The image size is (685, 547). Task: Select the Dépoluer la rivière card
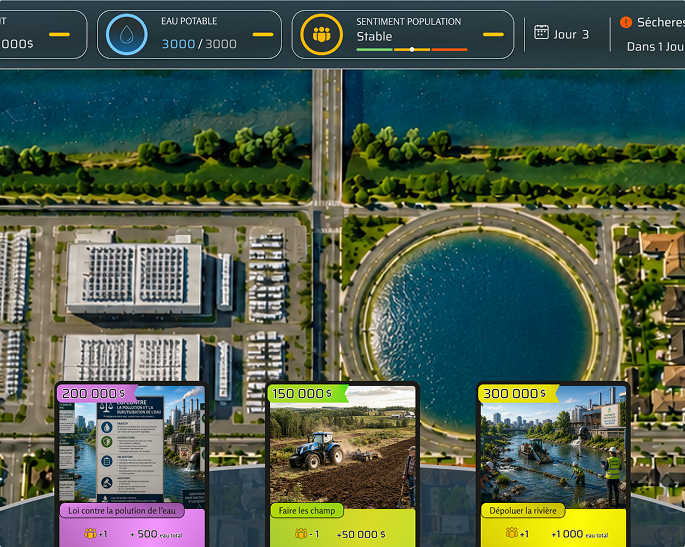pyautogui.click(x=553, y=464)
